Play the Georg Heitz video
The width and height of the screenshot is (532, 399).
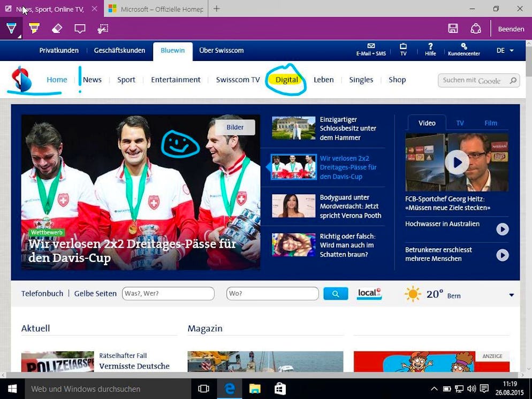coord(457,163)
